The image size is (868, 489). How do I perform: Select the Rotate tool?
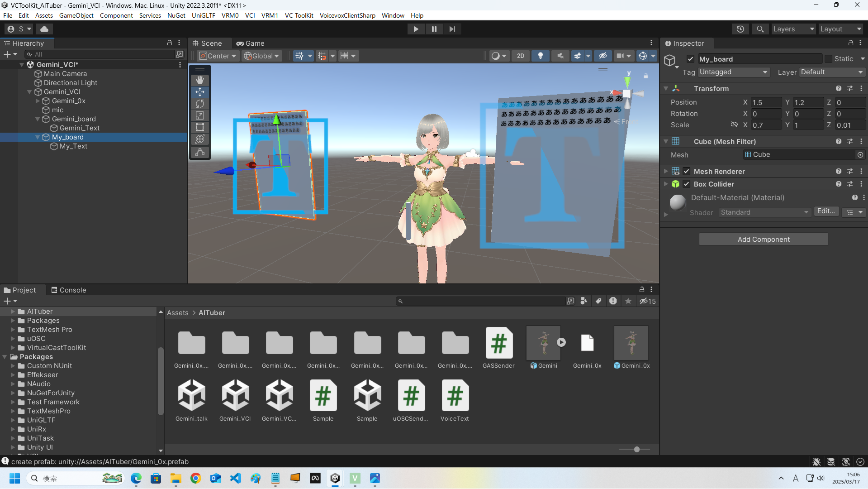[200, 104]
